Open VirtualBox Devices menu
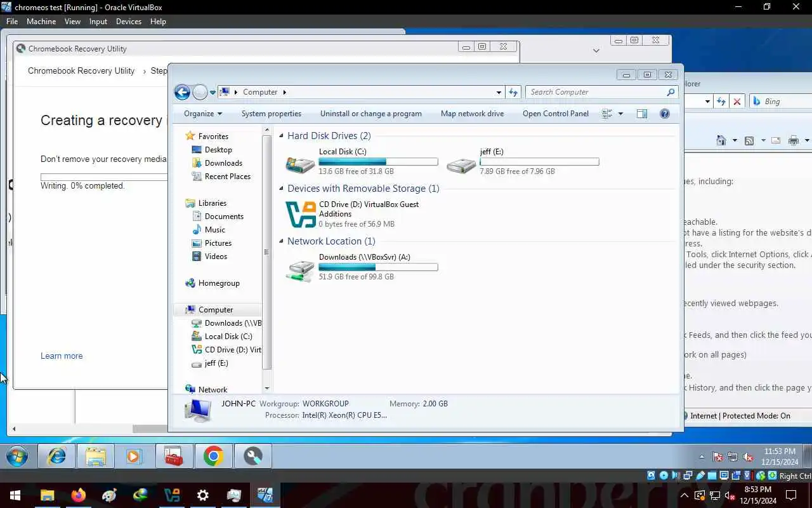 point(129,21)
